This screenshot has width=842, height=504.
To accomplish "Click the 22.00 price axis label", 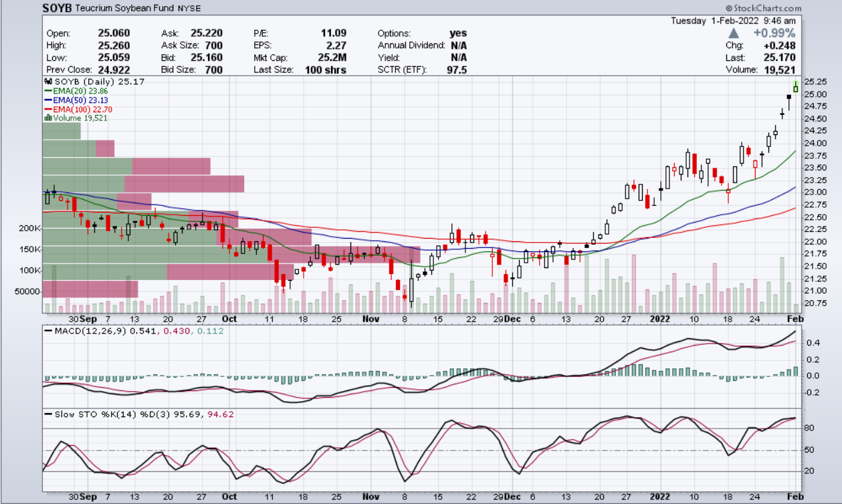I will coord(815,241).
